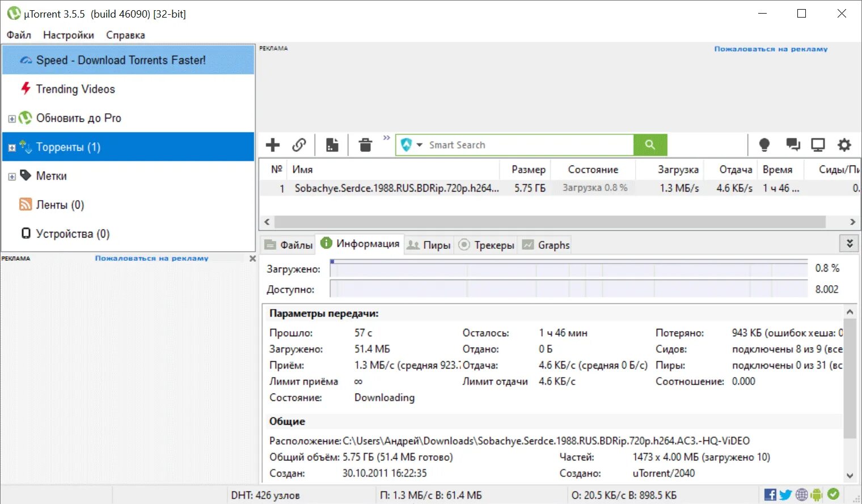Click the Add Torrent from URL link icon
The width and height of the screenshot is (862, 504).
point(299,145)
